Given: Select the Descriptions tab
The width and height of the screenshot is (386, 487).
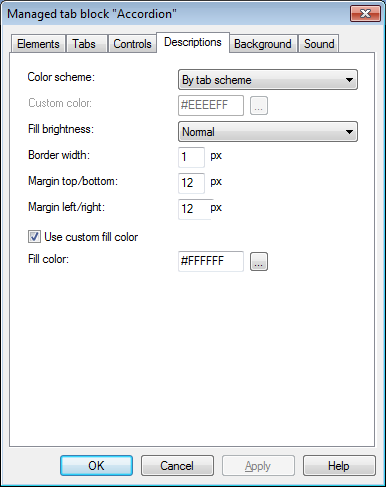Looking at the screenshot, I should coord(193,42).
